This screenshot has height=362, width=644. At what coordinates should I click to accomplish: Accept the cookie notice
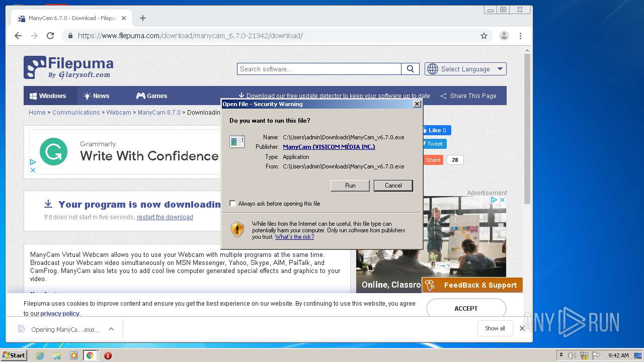(x=466, y=309)
